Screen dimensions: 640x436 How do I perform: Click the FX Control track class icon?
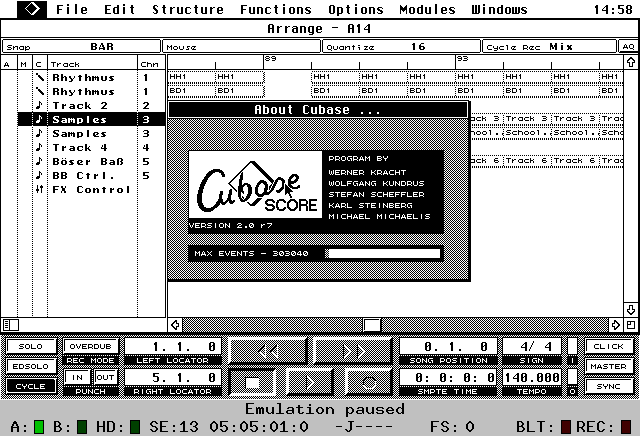click(x=38, y=189)
